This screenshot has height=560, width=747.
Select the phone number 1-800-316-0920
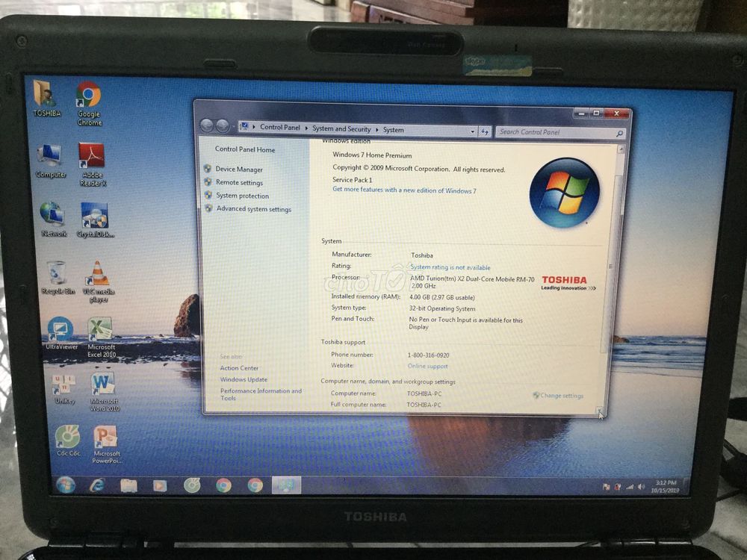pyautogui.click(x=428, y=355)
